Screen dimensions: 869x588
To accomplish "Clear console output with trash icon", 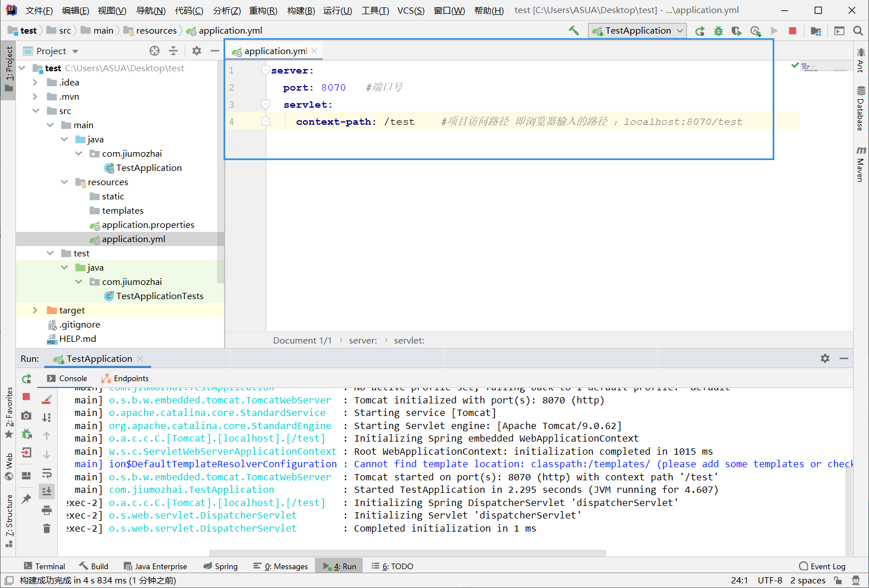I will pos(47,529).
